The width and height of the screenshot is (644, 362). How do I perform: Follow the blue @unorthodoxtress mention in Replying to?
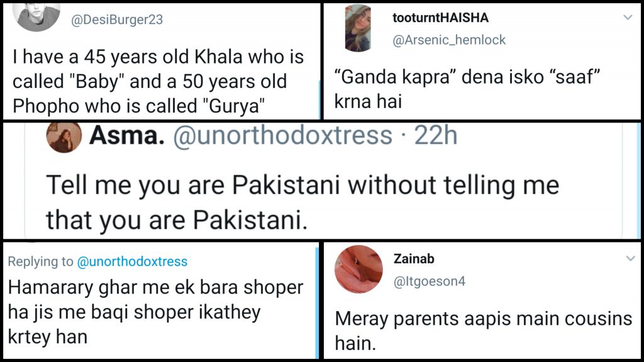(x=132, y=261)
